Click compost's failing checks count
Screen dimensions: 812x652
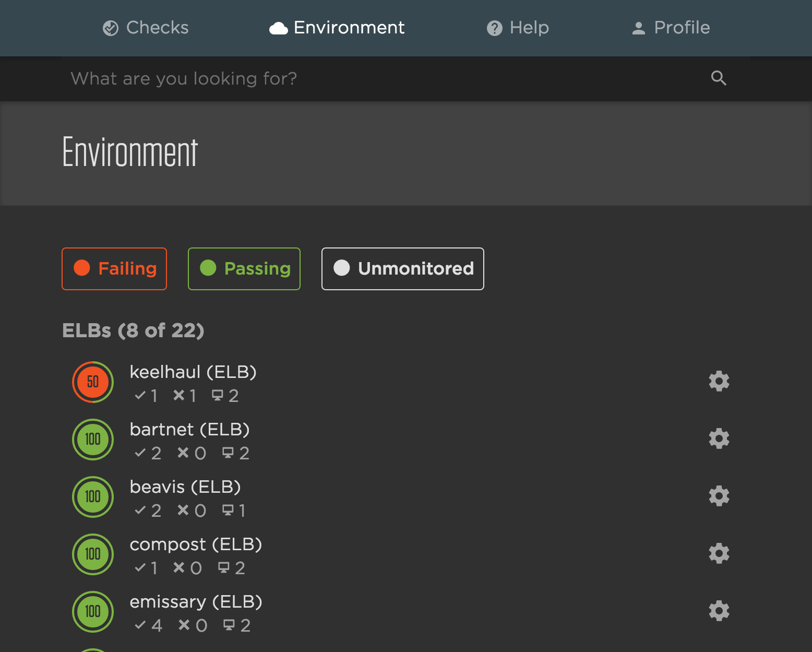click(x=187, y=568)
